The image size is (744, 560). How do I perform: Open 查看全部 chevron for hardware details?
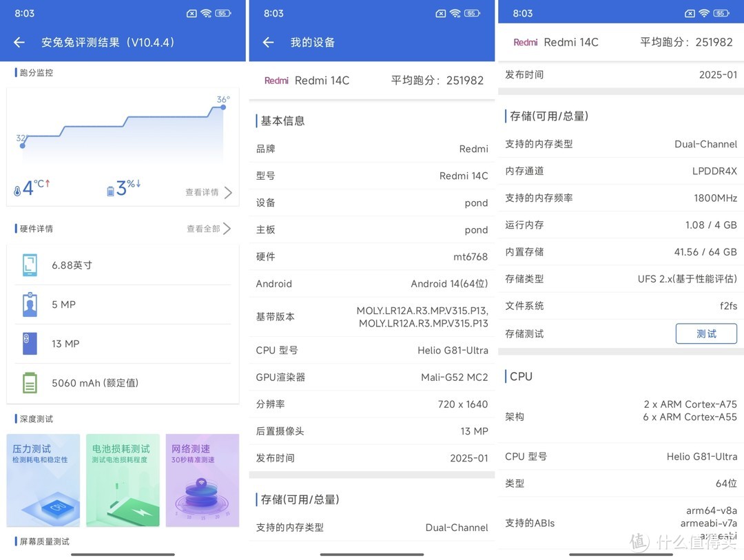pos(227,229)
